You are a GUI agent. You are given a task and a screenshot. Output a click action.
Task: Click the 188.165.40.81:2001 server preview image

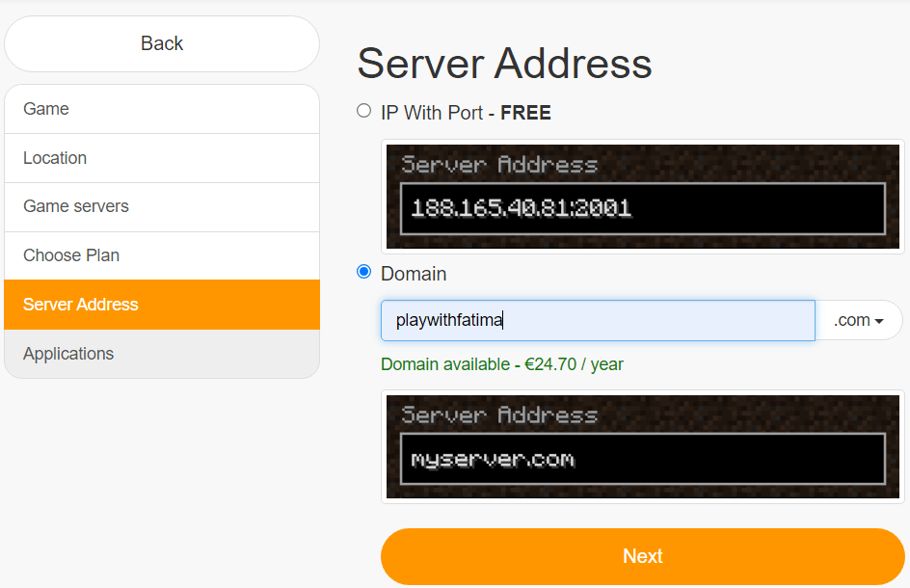click(x=642, y=197)
